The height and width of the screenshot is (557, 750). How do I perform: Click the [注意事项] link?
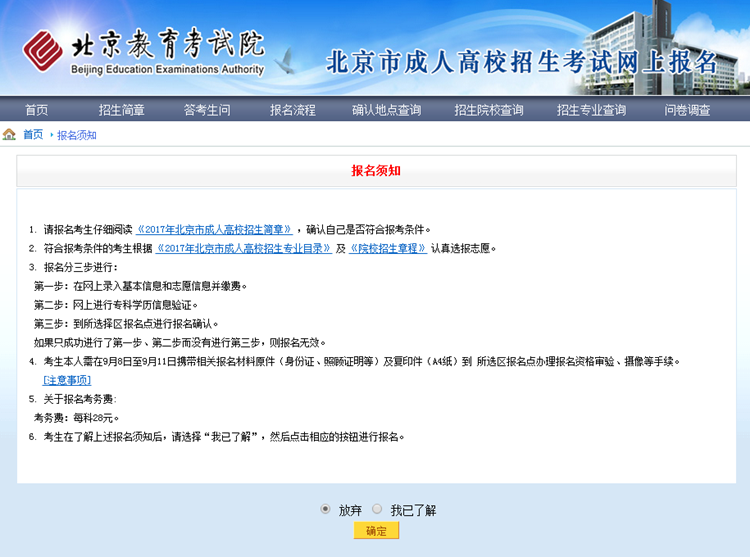(66, 380)
